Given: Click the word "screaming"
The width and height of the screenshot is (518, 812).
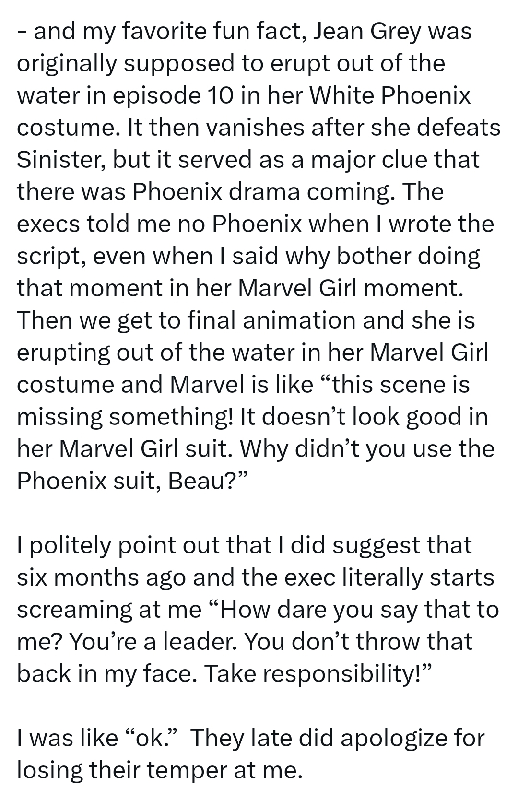Looking at the screenshot, I should point(74,610).
